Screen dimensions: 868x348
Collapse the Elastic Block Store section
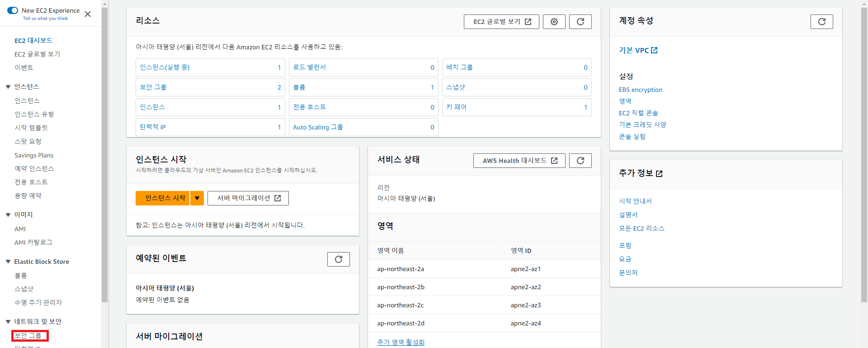coord(8,262)
